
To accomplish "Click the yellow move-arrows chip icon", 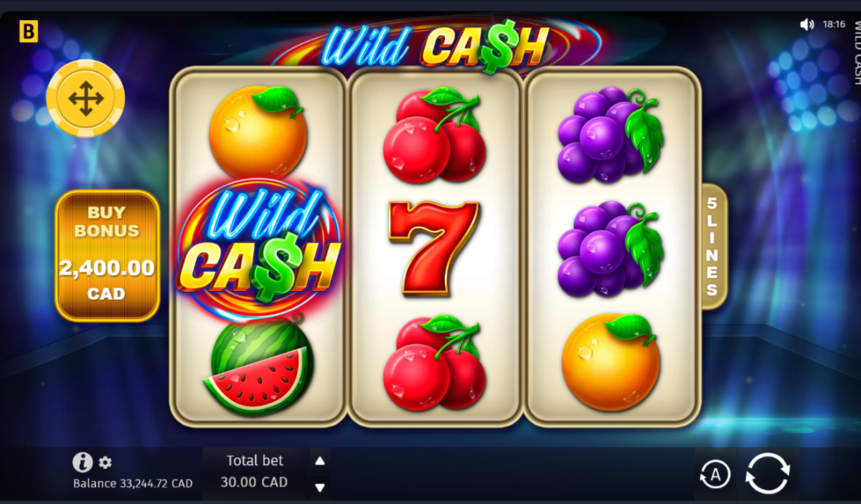I will click(x=85, y=99).
